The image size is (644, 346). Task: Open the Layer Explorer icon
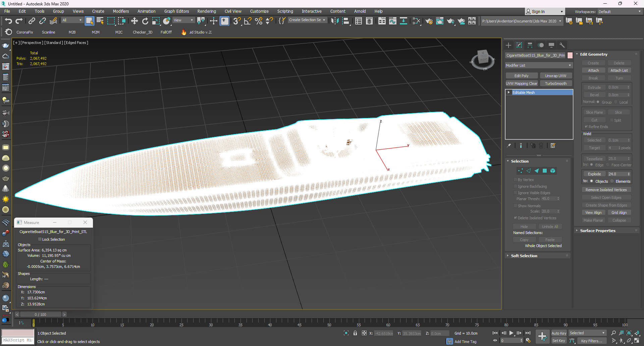pyautogui.click(x=369, y=21)
